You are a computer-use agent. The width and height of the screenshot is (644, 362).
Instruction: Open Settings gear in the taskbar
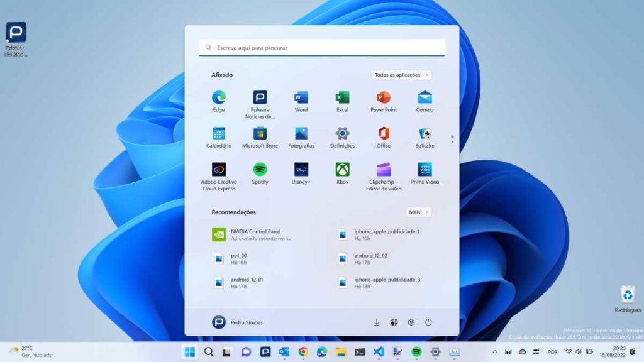click(435, 352)
